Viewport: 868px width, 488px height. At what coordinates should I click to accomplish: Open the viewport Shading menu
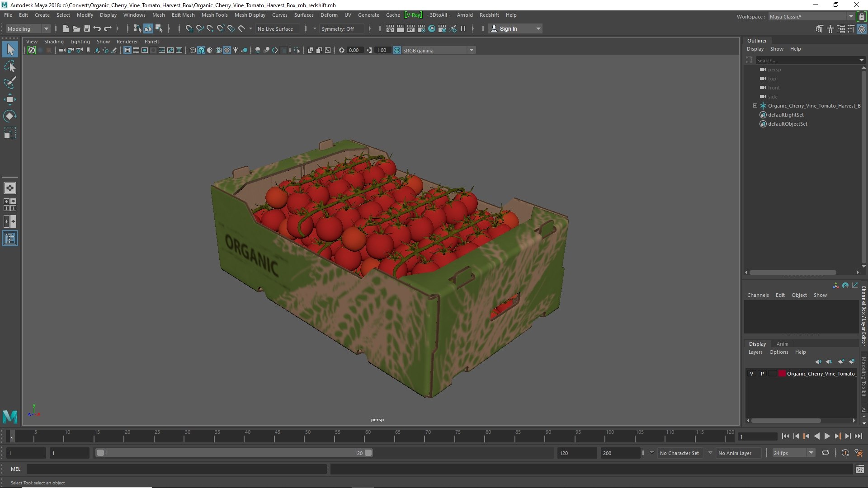[x=54, y=42]
